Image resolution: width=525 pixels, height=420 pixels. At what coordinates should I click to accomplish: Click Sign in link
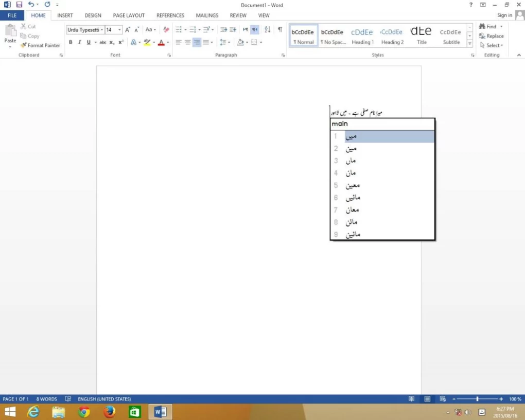pos(504,15)
